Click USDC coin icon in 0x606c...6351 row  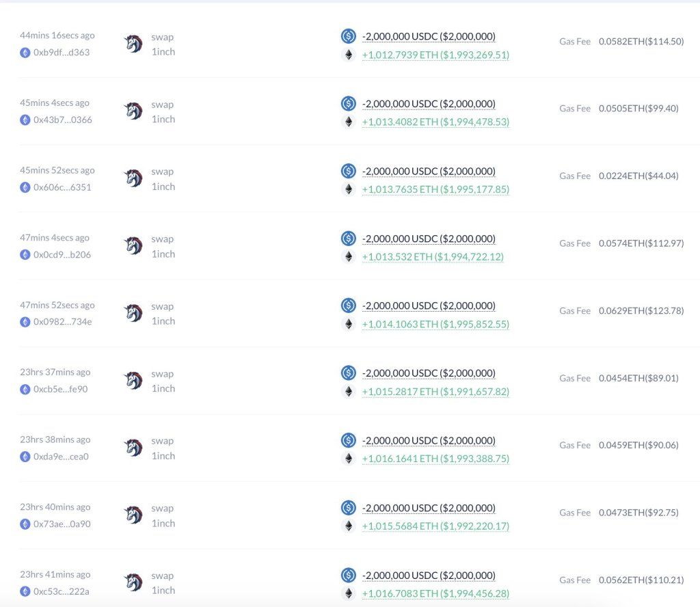pos(348,170)
